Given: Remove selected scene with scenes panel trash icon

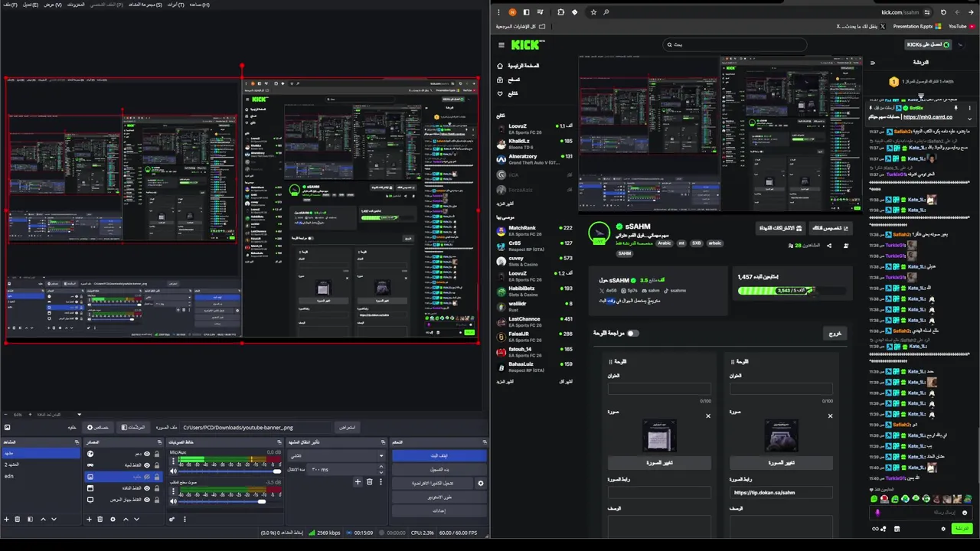Looking at the screenshot, I should tap(17, 519).
